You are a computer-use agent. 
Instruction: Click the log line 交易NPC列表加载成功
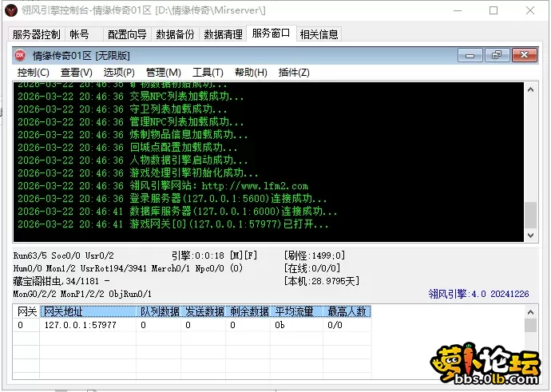131,97
